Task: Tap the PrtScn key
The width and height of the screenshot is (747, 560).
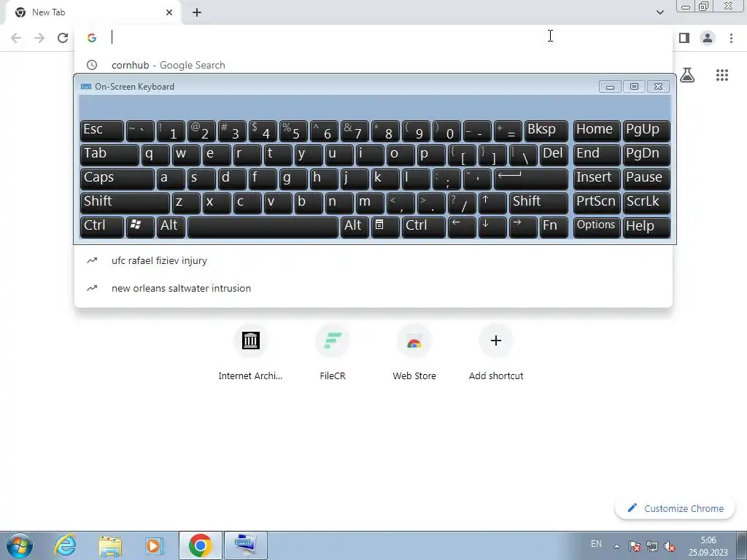Action: (x=597, y=203)
